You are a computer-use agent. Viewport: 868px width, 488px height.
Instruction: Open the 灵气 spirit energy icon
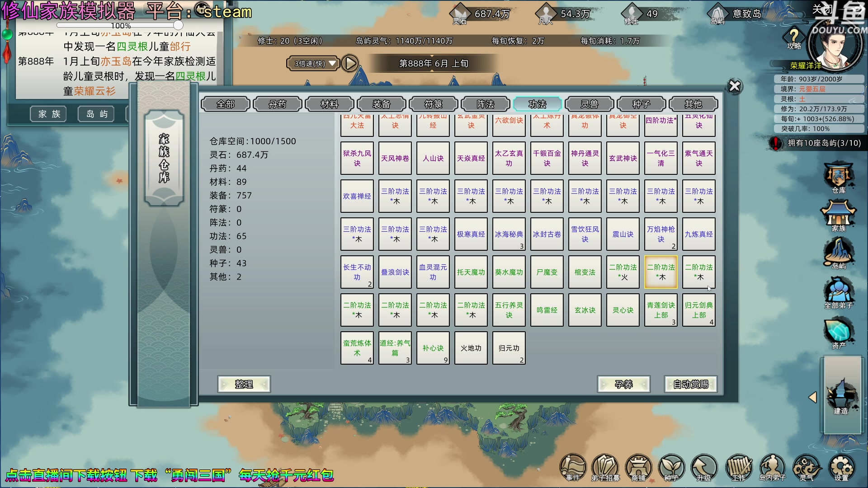(x=807, y=468)
